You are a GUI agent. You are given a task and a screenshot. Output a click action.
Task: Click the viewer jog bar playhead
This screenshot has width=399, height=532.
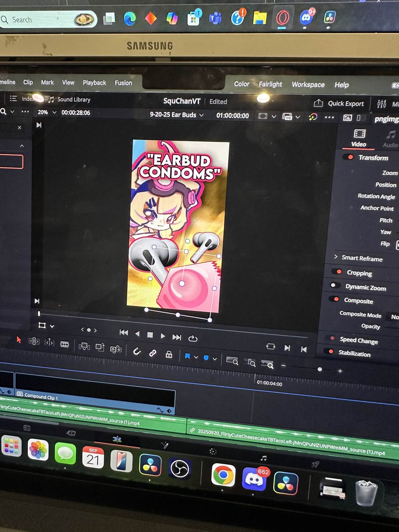pyautogui.click(x=39, y=313)
